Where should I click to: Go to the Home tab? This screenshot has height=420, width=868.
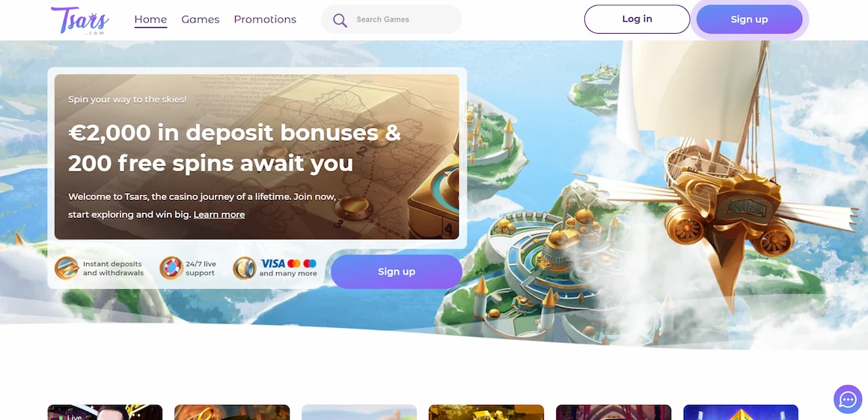[x=150, y=19]
